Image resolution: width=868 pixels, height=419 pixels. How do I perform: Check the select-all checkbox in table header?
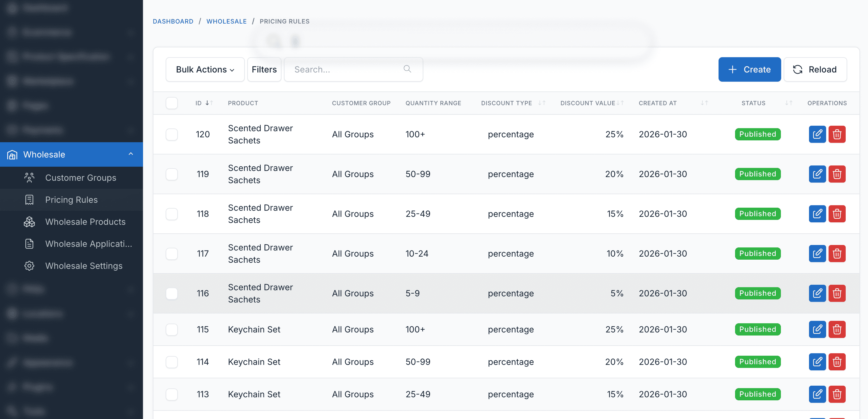(x=172, y=103)
